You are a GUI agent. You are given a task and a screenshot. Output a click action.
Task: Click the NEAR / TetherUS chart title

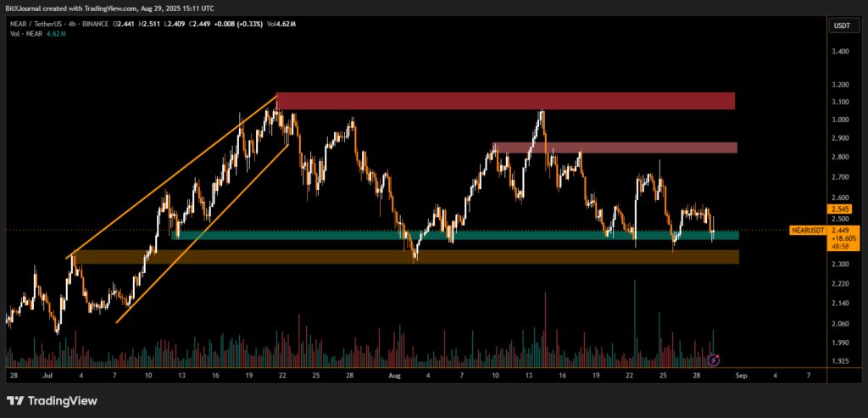42,25
